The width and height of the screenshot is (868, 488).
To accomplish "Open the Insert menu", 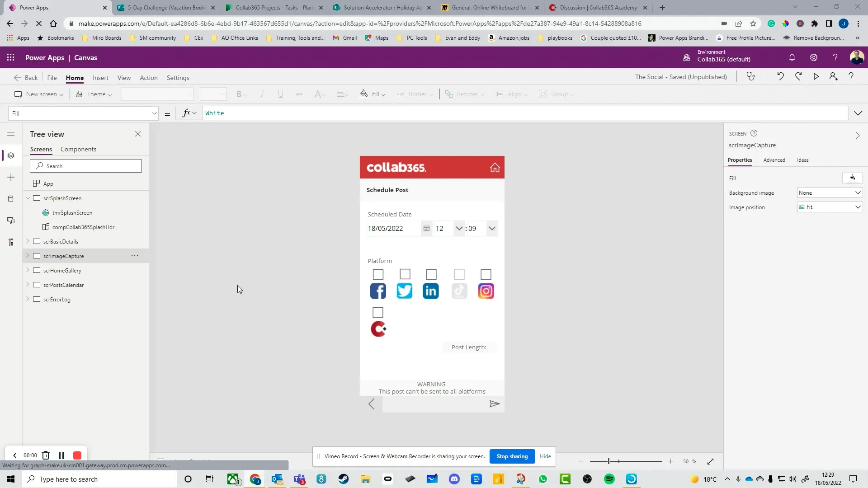I will point(100,78).
